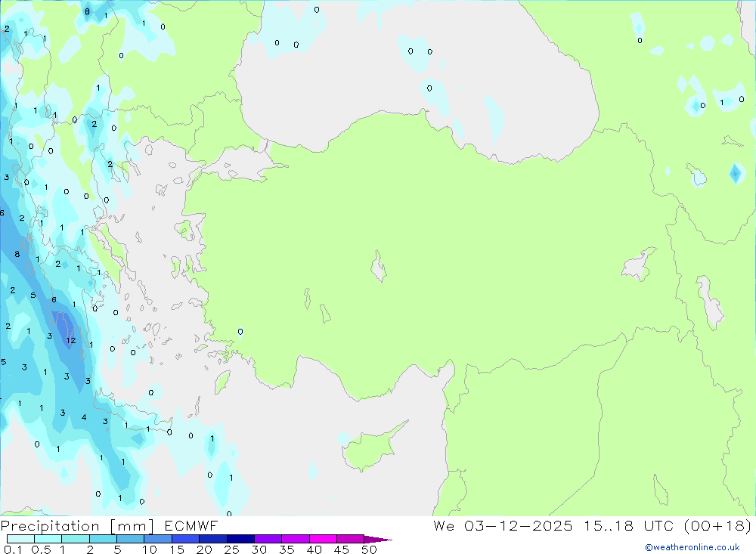Pick the 5–10 mm legend color swatch
756x554 pixels.
tap(131, 539)
